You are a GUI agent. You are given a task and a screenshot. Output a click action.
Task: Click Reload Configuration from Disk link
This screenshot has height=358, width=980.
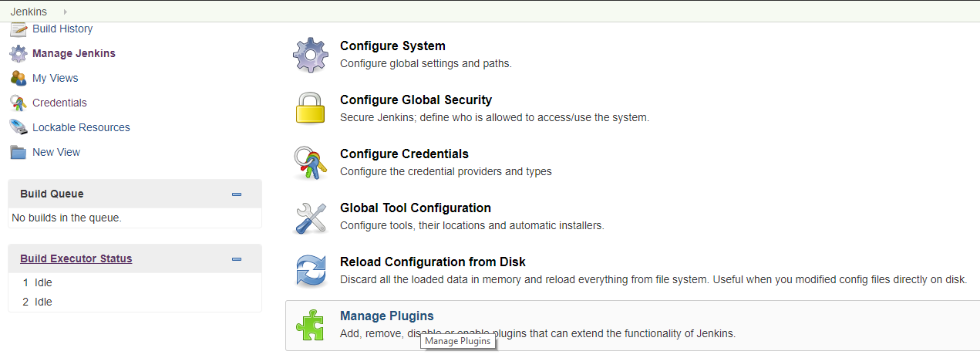click(433, 262)
